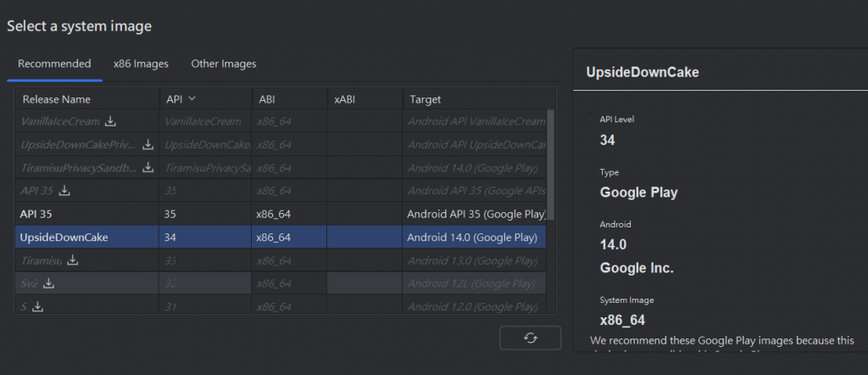Image resolution: width=868 pixels, height=375 pixels.
Task: Download the Sv2 system image
Action: (x=48, y=283)
